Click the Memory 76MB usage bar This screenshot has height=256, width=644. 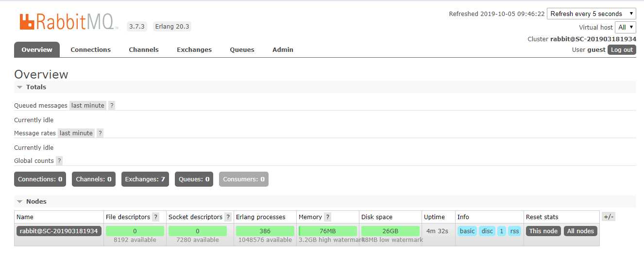pos(328,231)
